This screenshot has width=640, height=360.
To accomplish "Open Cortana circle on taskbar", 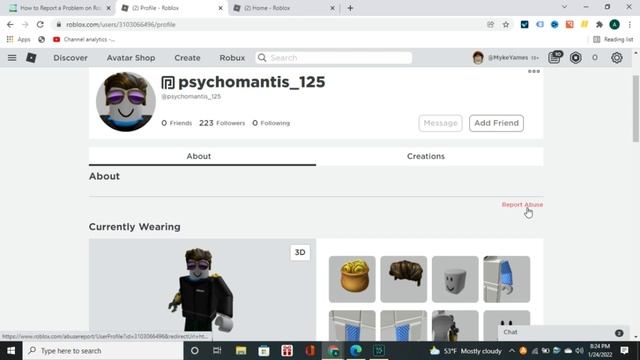I will click(x=195, y=351).
